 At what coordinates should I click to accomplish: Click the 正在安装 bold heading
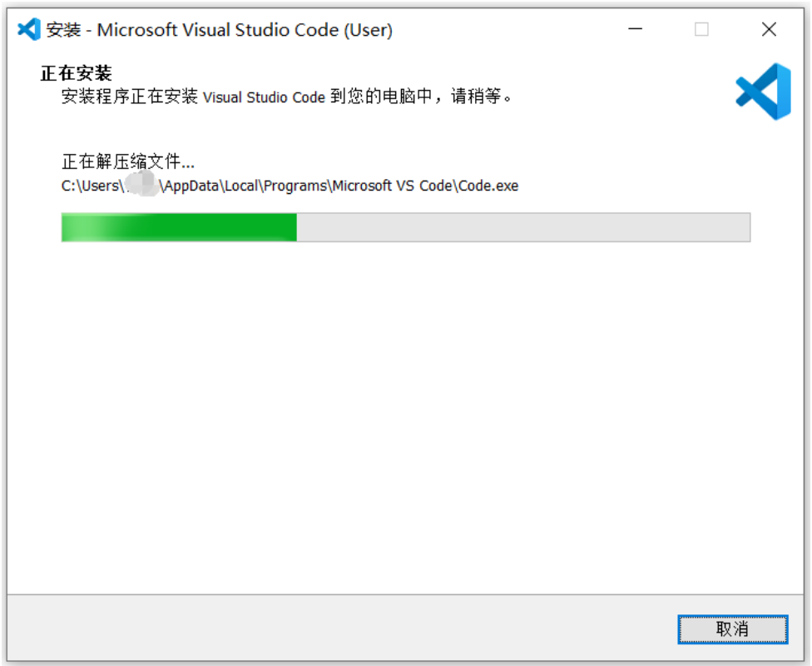point(77,73)
